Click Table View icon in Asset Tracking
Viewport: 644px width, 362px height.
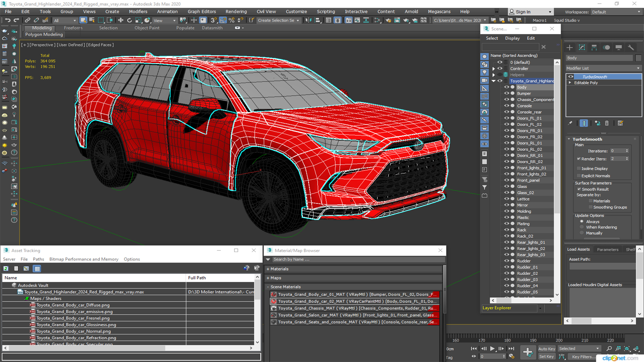pyautogui.click(x=37, y=268)
